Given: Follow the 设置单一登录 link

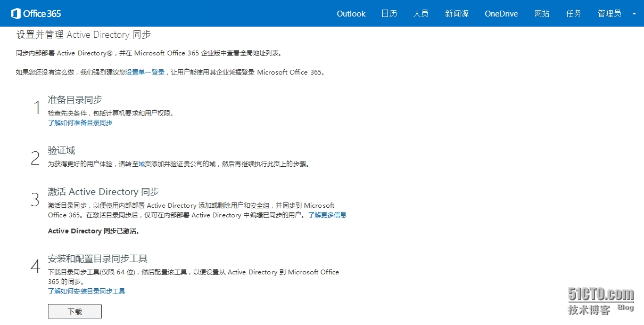Looking at the screenshot, I should click(145, 72).
